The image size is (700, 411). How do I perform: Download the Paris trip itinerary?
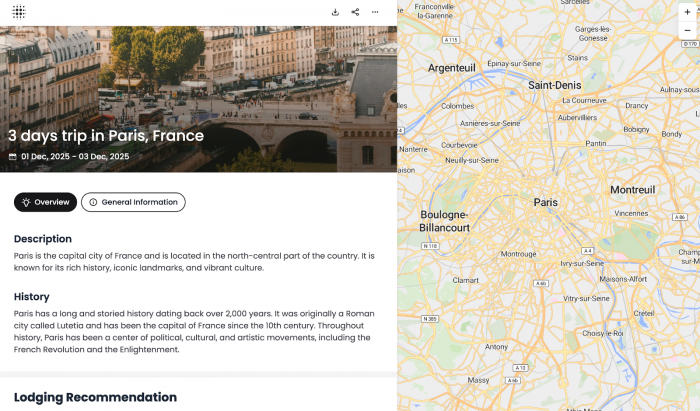(336, 12)
